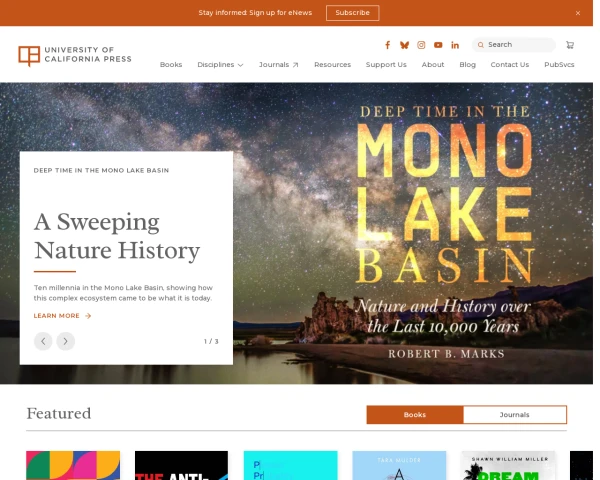Image resolution: width=600 pixels, height=480 pixels.
Task: Open the Support Us menu item
Action: pyautogui.click(x=386, y=65)
